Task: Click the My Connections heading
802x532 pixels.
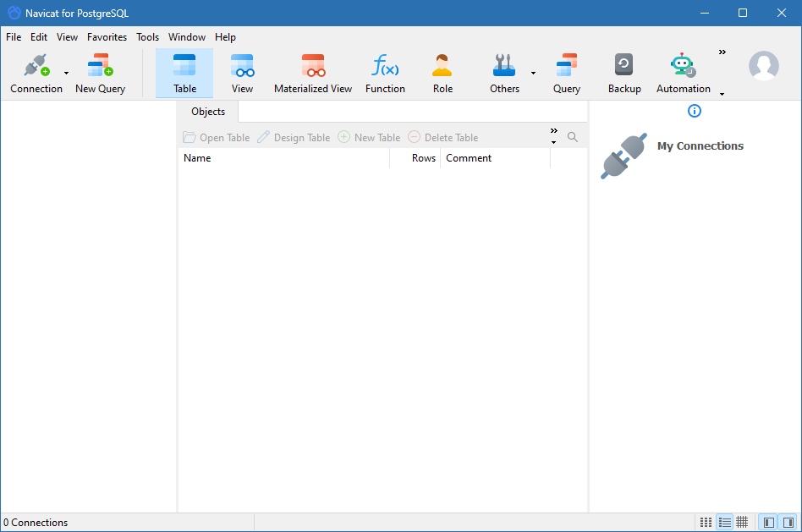Action: [700, 145]
